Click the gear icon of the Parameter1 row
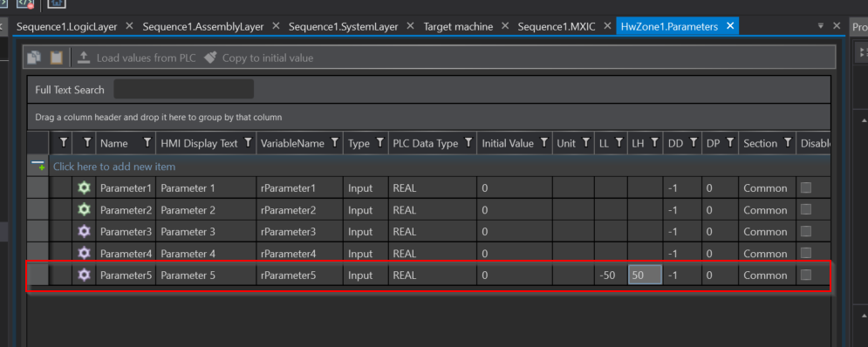 pyautogui.click(x=84, y=188)
